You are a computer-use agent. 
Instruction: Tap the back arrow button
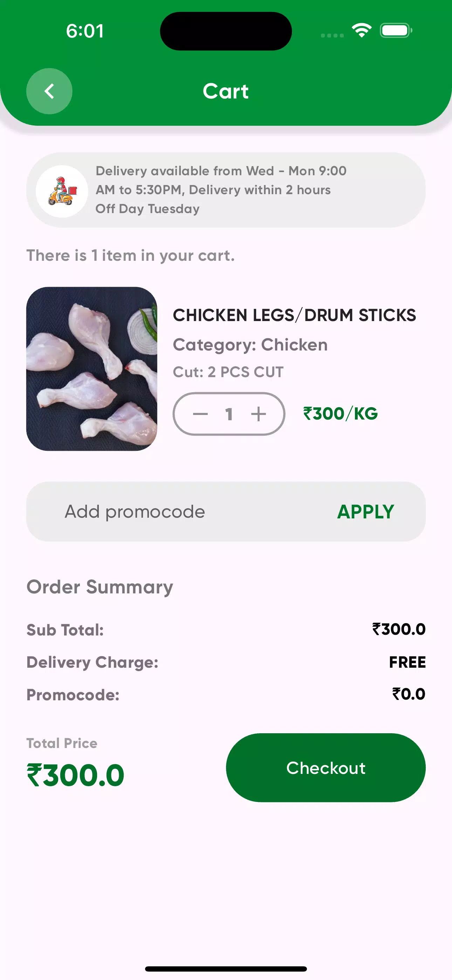[x=49, y=91]
